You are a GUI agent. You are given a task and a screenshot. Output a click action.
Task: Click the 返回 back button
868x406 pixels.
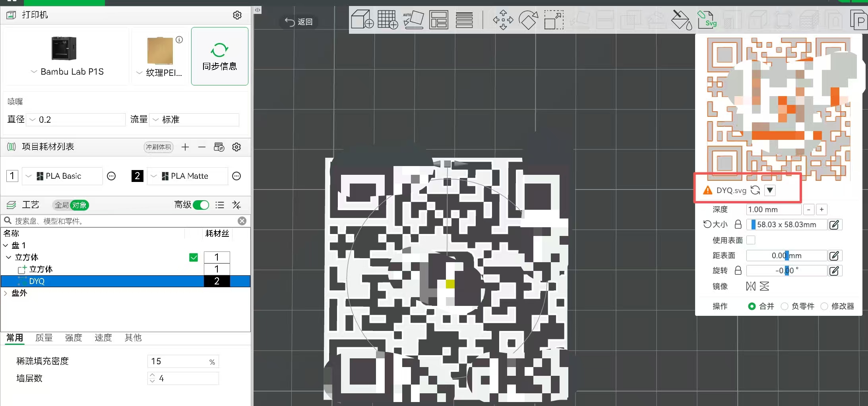[x=299, y=22]
